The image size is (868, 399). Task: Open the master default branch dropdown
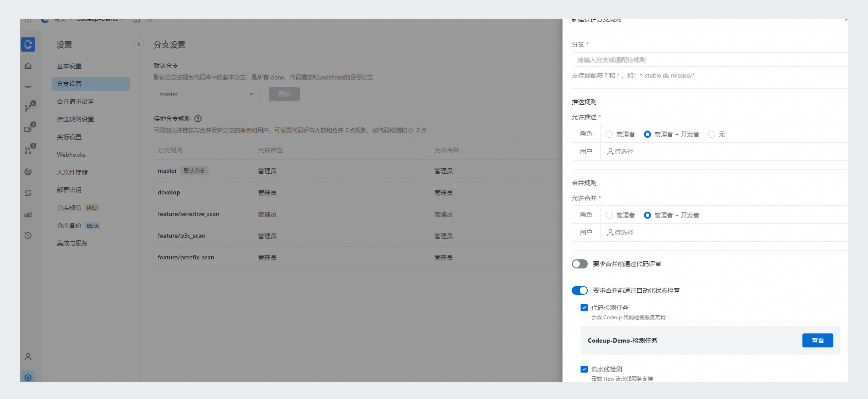coord(206,94)
